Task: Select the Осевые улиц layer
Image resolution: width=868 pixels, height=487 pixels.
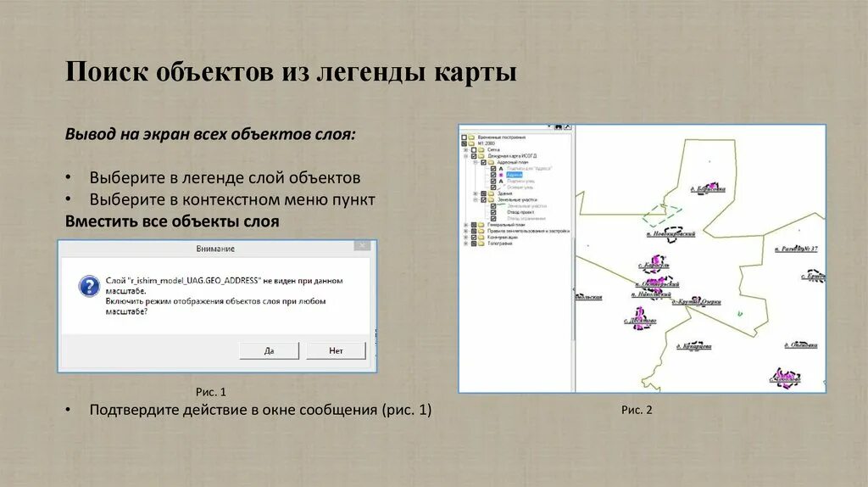Action: pos(520,188)
